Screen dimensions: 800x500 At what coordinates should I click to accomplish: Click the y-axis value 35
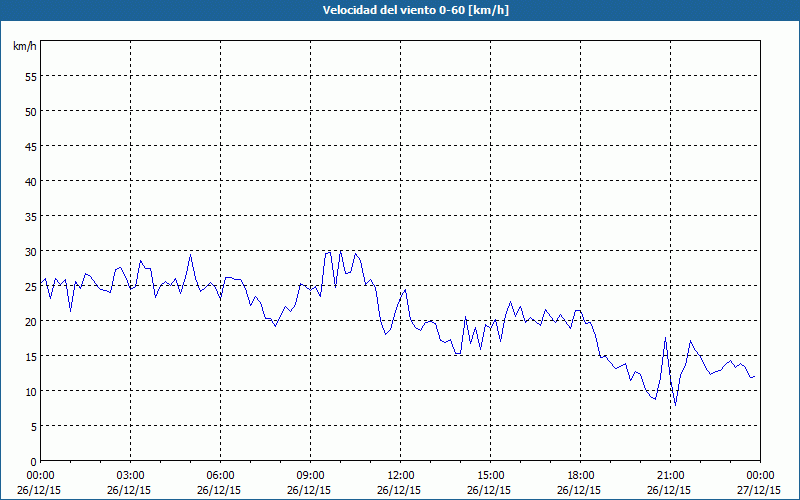tap(31, 216)
